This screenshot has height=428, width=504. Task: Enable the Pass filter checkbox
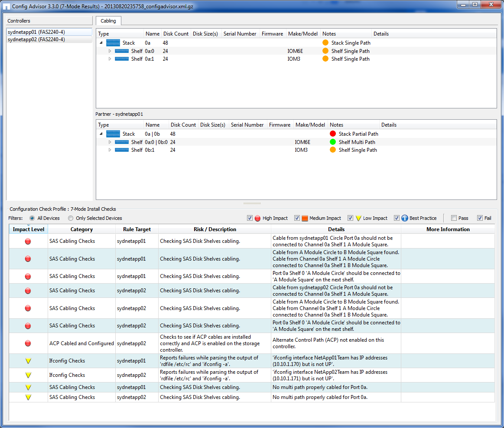454,218
